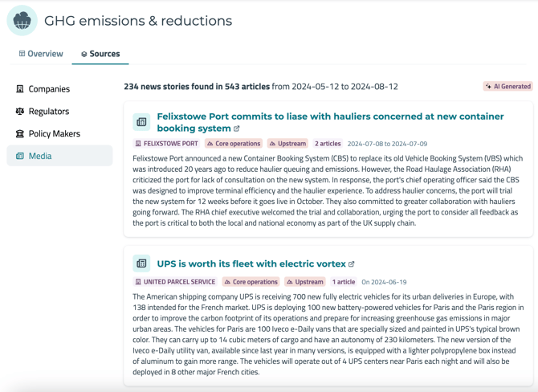This screenshot has width=538, height=392.
Task: Click the FELIXSTOWE PORT company tag
Action: tap(166, 144)
